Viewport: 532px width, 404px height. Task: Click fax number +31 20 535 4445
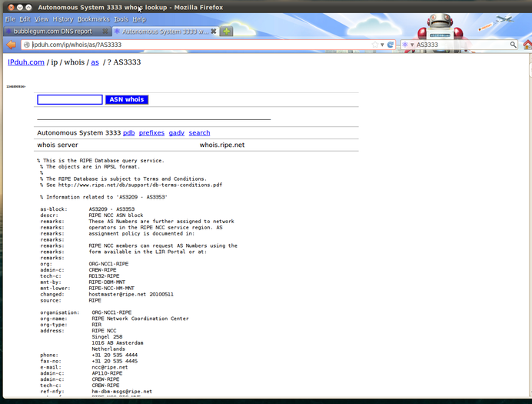point(115,361)
